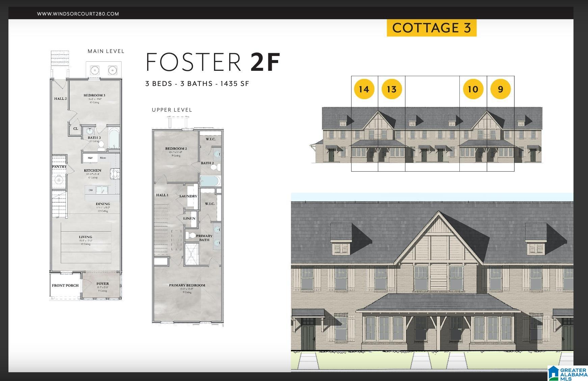The width and height of the screenshot is (588, 381).
Task: Click the Cottage 3 yellow label
Action: tap(431, 28)
